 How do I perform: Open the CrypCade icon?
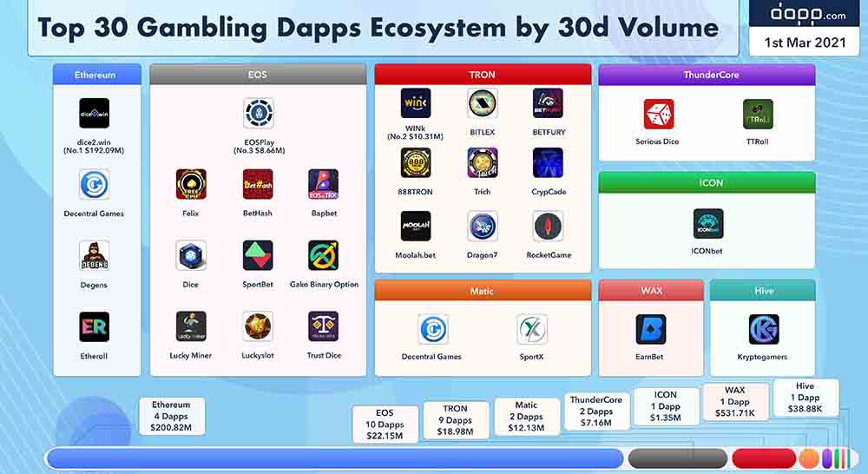(548, 163)
